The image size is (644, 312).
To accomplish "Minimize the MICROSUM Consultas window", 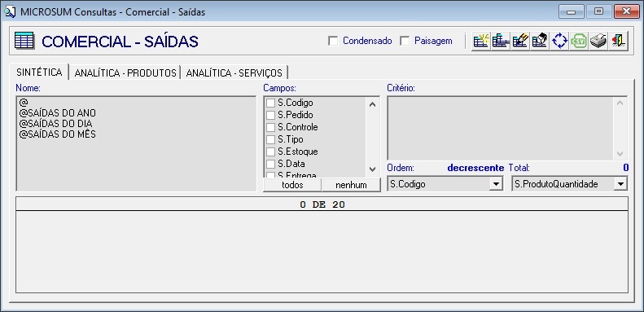I will pyautogui.click(x=572, y=11).
